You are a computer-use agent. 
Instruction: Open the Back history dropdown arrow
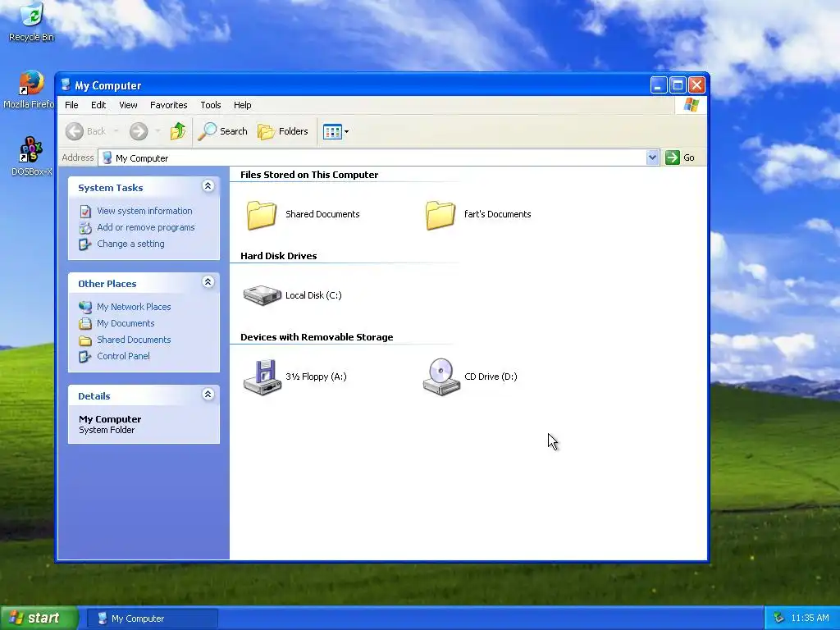(x=116, y=131)
